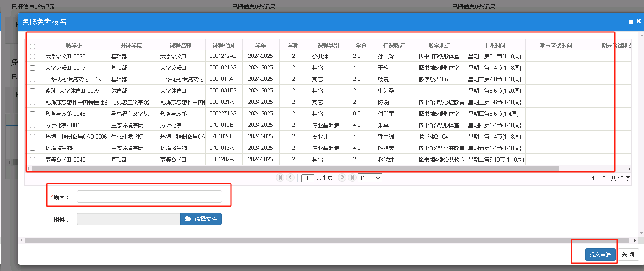Click the 学分 column header

coord(361,46)
